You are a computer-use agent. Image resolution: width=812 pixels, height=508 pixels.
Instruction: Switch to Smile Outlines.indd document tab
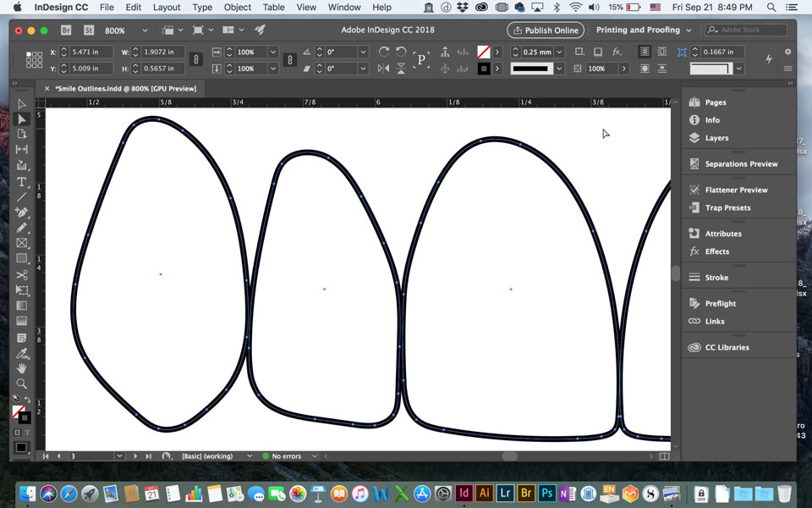(126, 89)
